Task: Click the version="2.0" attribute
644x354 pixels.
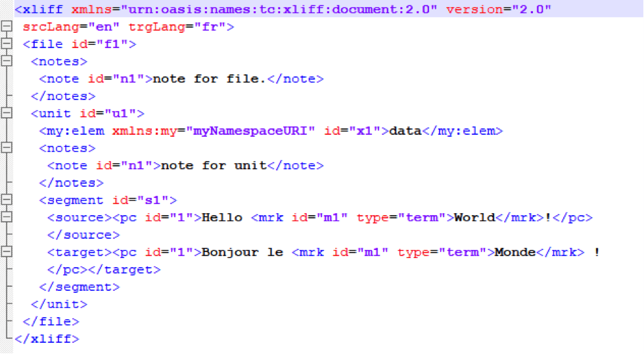Action: (499, 9)
